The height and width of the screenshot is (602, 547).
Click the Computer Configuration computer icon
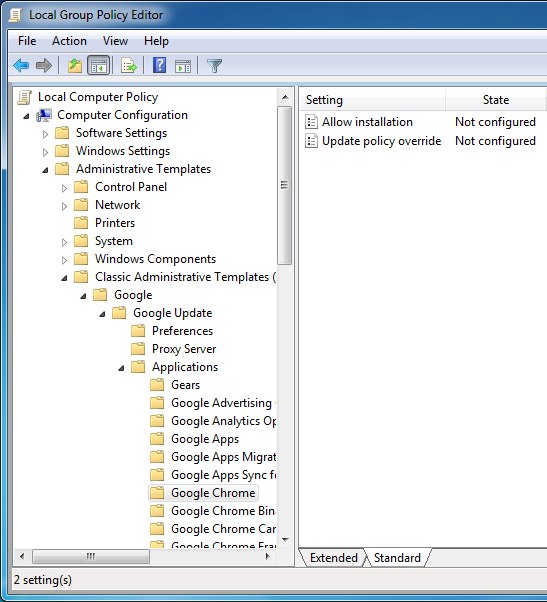pyautogui.click(x=44, y=115)
